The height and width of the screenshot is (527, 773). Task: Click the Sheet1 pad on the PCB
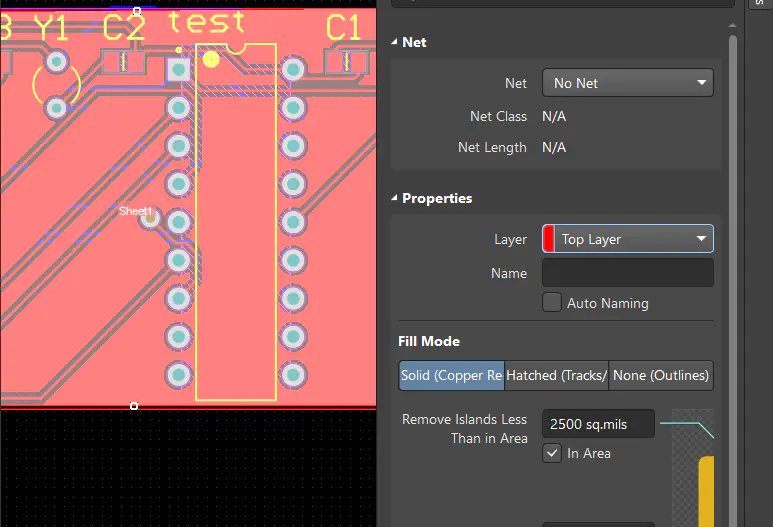(149, 218)
